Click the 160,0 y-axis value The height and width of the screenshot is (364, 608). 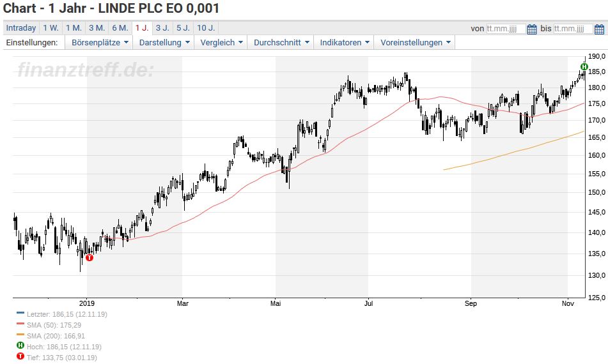596,155
